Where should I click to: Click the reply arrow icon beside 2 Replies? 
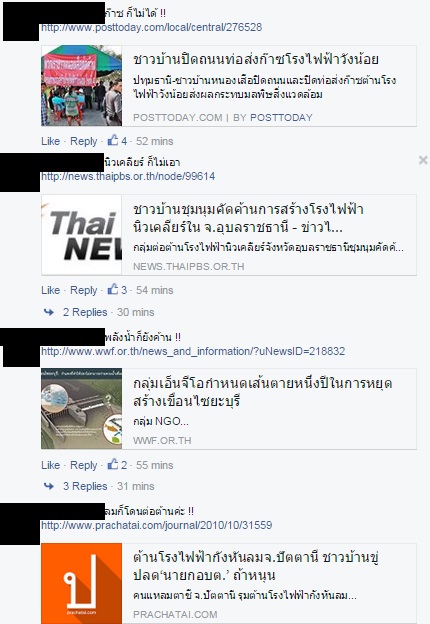point(49,312)
